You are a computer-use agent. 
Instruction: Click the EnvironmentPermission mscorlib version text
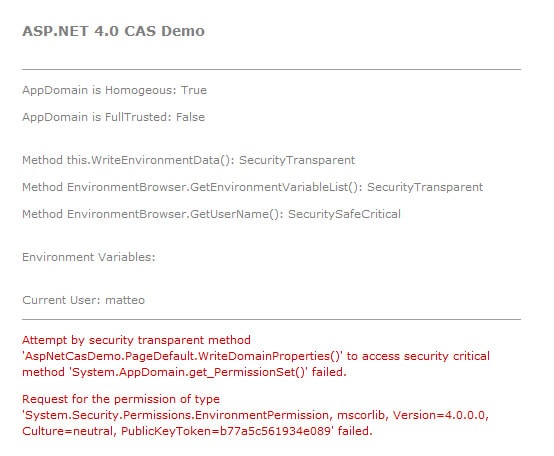(255, 415)
